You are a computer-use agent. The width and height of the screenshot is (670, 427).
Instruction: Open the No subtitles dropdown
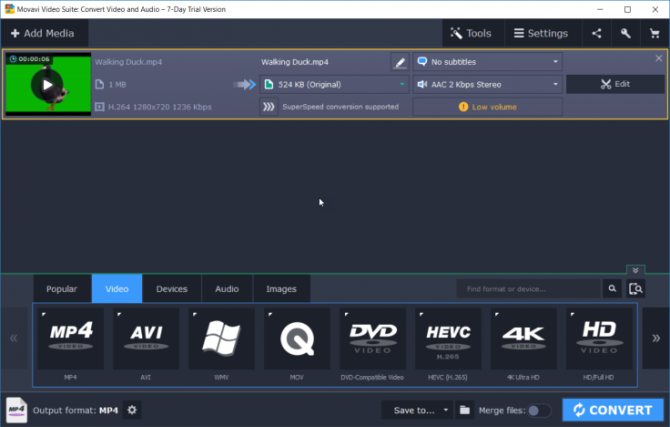[487, 62]
